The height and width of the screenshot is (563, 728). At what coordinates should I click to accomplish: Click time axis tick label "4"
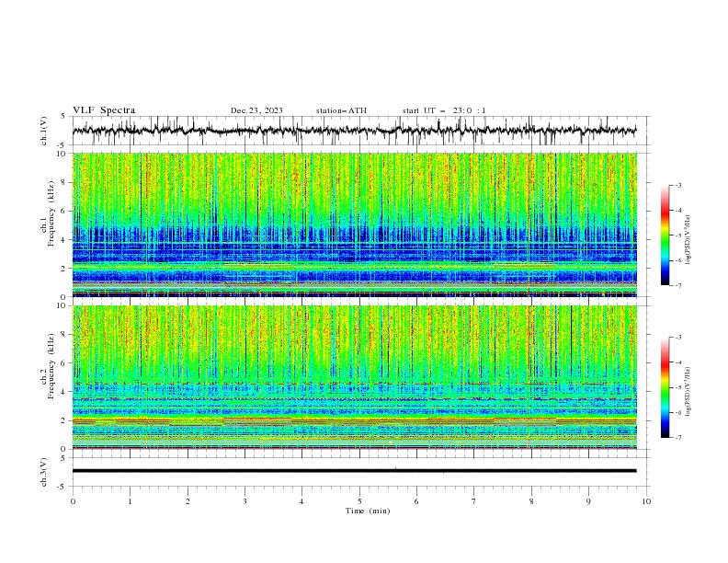click(x=301, y=501)
